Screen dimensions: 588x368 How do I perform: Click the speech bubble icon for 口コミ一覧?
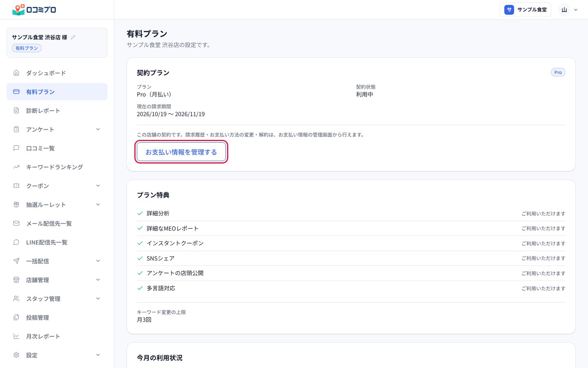click(x=16, y=148)
